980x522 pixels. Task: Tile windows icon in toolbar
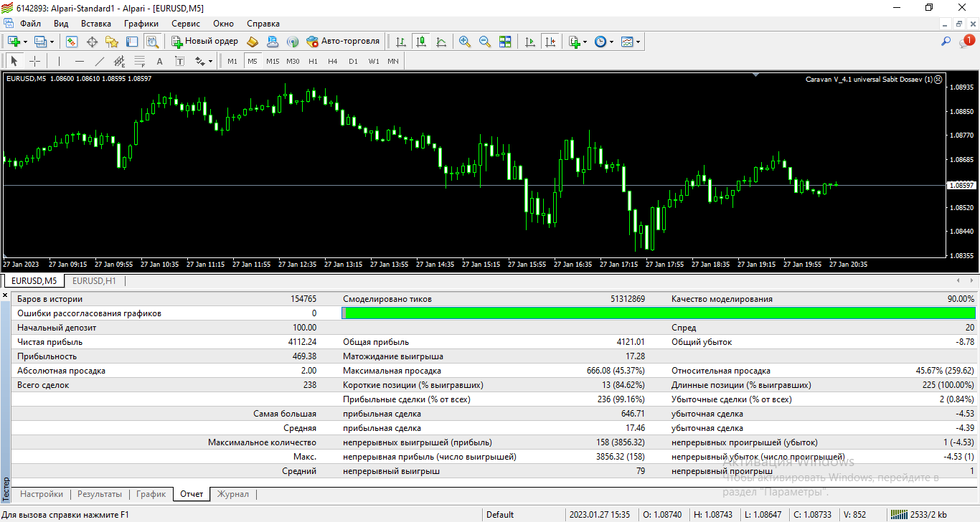coord(505,42)
